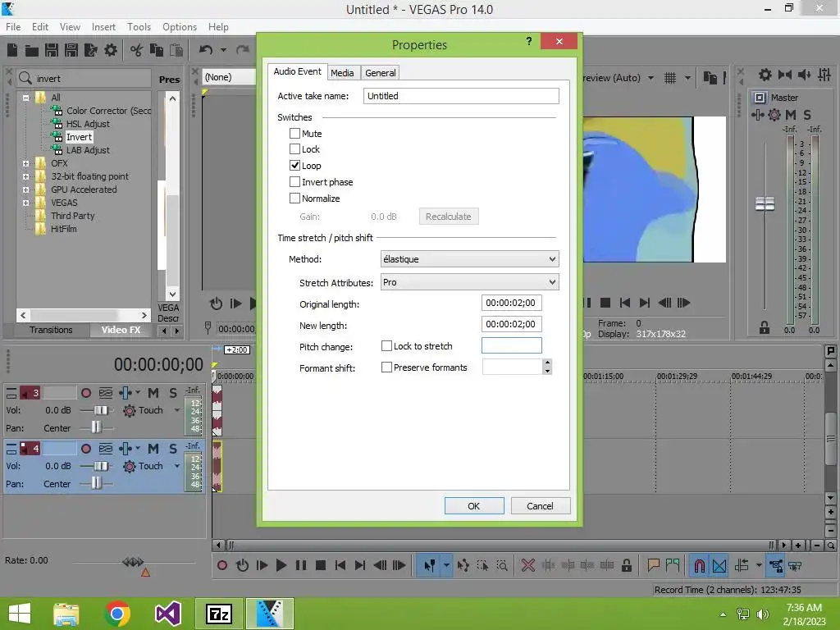The height and width of the screenshot is (630, 840).
Task: Click track 4 pan slider
Action: click(x=96, y=483)
